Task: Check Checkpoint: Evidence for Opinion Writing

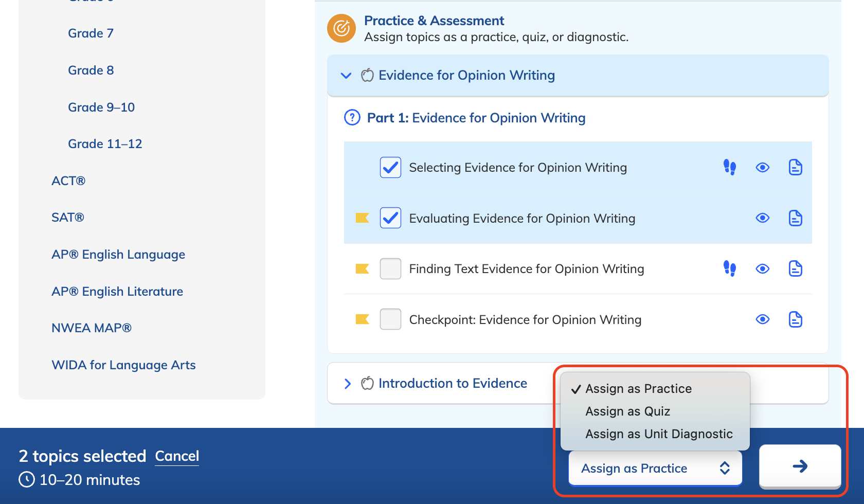Action: click(390, 319)
